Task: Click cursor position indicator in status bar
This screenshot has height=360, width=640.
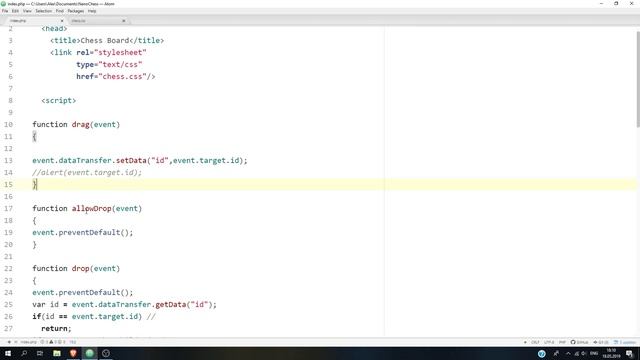Action: point(73,342)
